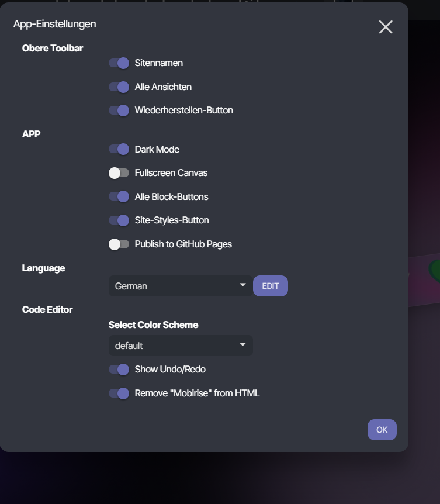Viewport: 440px width, 504px height.
Task: Click the Code Editor section heading
Action: click(47, 309)
